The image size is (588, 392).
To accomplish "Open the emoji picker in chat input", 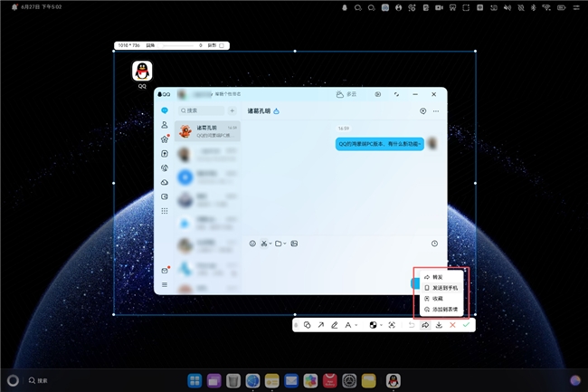I will click(252, 244).
